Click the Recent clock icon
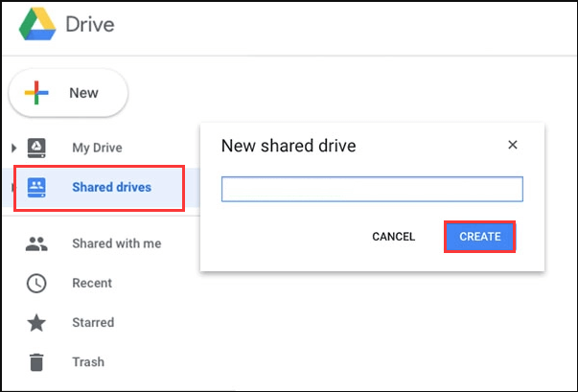578x392 pixels. coord(36,284)
